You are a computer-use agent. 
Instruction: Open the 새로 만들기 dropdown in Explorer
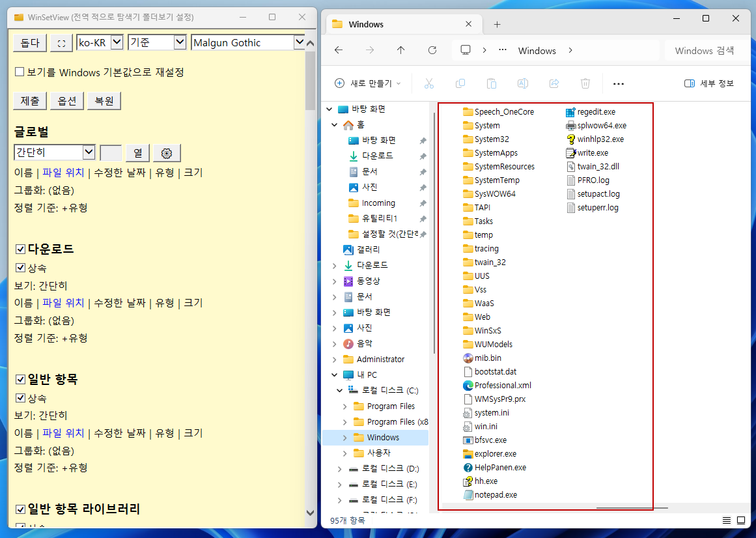pos(368,83)
